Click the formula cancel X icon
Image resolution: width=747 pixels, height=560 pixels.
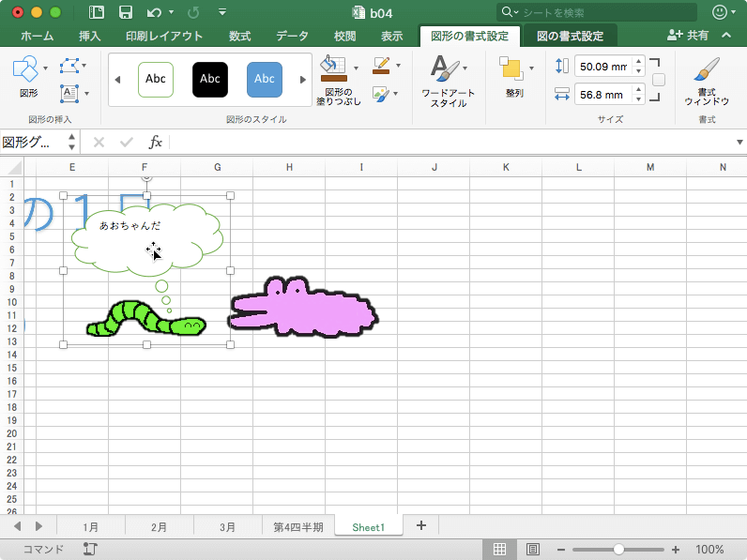pos(99,142)
